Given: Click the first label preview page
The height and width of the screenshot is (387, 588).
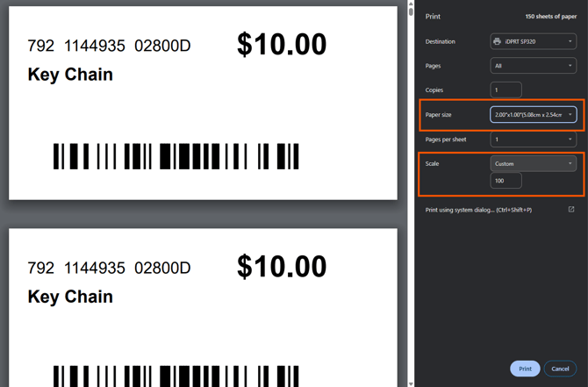Looking at the screenshot, I should [203, 103].
